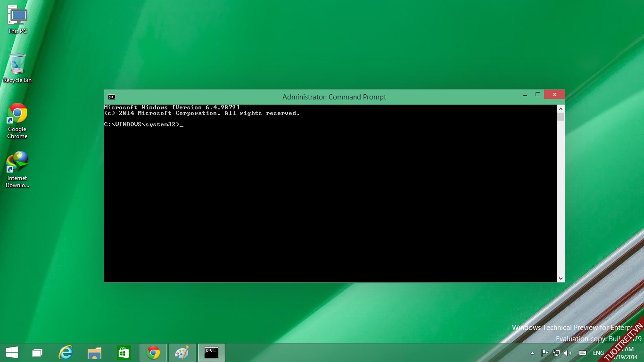Open Task View in the taskbar
This screenshot has width=644, height=362.
click(37, 353)
